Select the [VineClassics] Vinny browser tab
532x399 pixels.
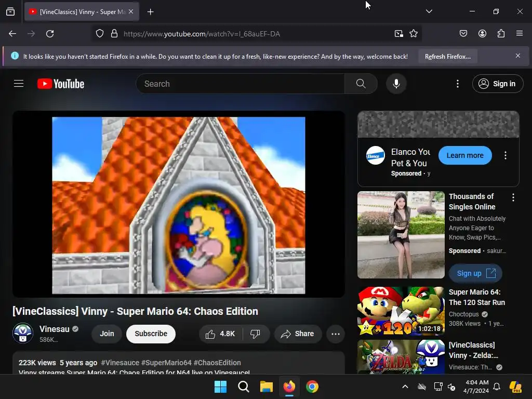pos(82,12)
